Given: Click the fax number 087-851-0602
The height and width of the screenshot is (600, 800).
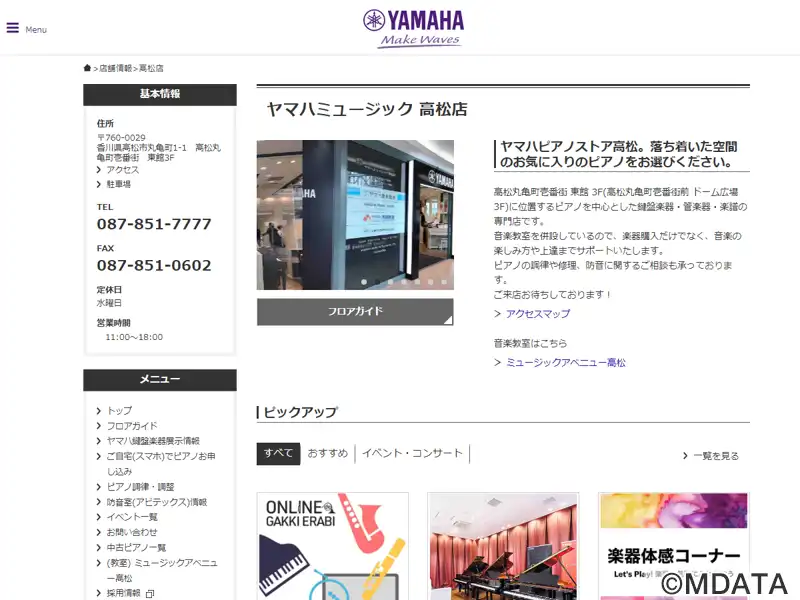Looking at the screenshot, I should coord(154,265).
